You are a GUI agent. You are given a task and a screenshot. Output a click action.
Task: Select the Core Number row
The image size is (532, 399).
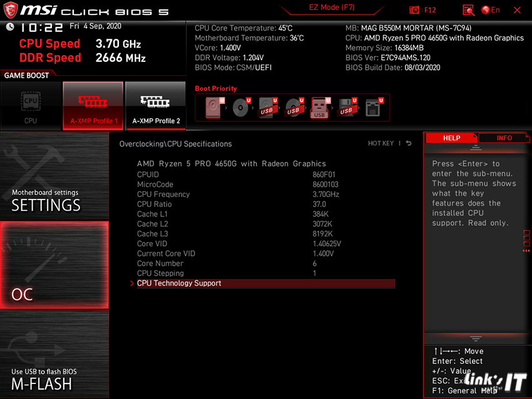266,263
